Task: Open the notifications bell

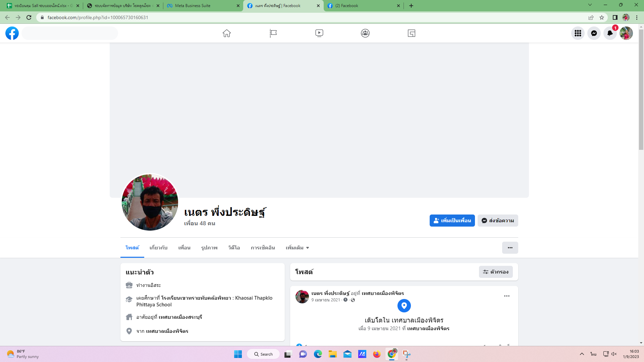Action: (610, 33)
